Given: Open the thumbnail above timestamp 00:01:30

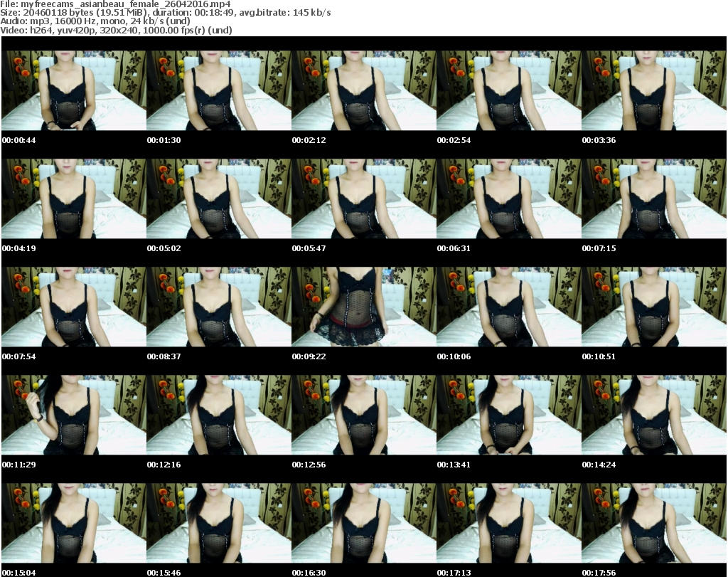Looking at the screenshot, I should [x=219, y=90].
